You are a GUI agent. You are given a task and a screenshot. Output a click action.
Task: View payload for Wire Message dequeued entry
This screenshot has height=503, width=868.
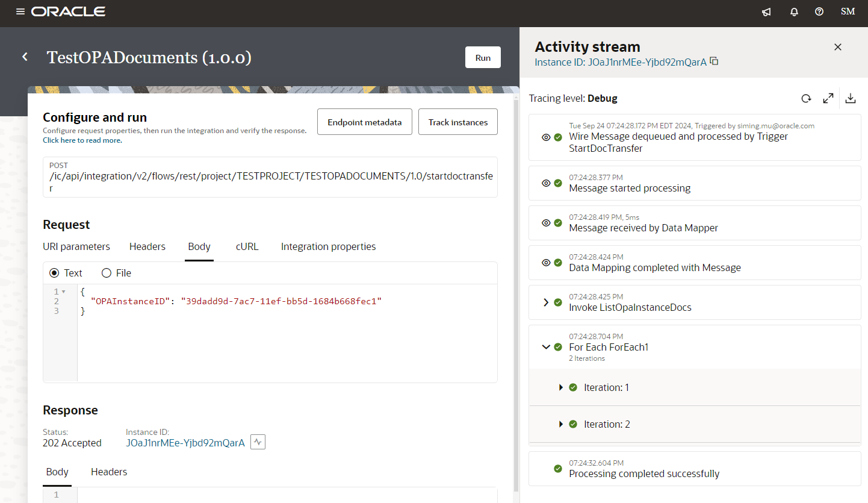click(546, 137)
